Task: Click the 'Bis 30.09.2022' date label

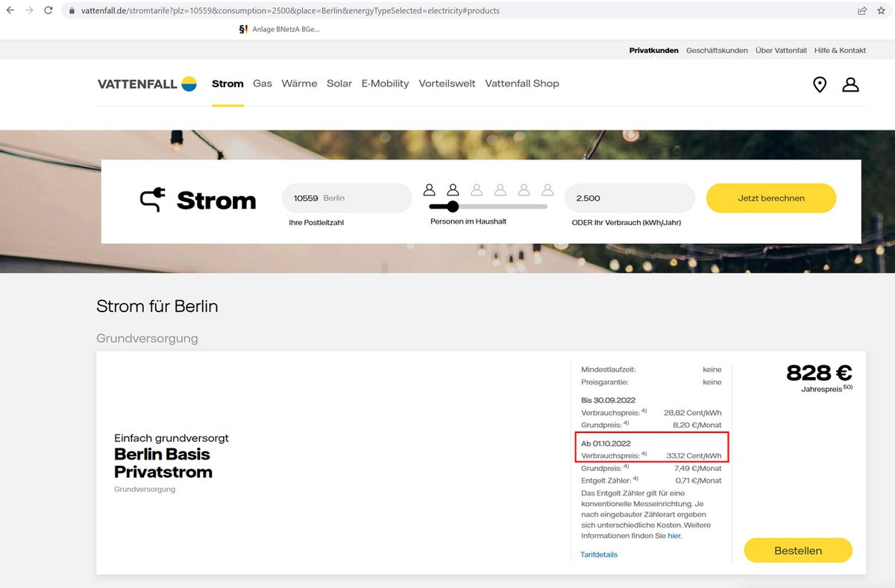Action: (609, 400)
